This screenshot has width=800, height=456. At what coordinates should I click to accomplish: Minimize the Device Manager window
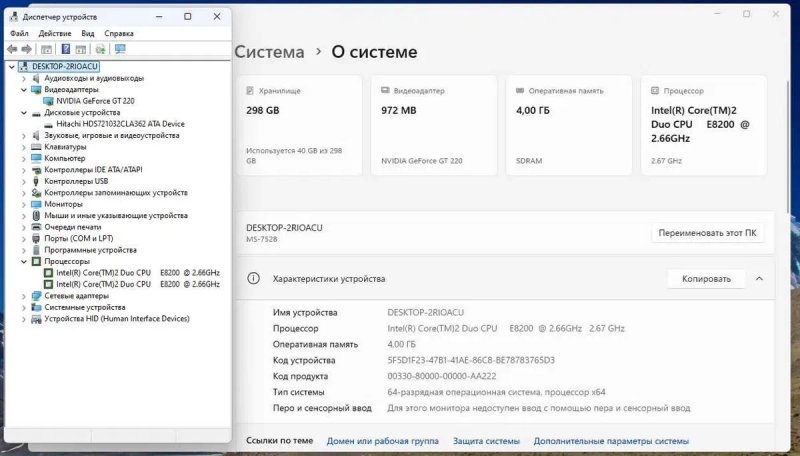click(x=159, y=17)
